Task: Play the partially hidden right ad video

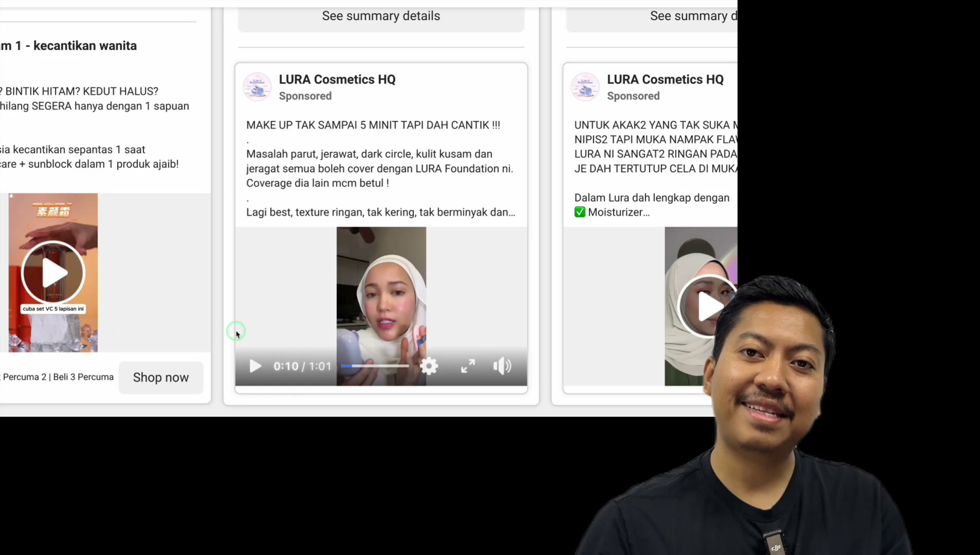Action: [x=708, y=306]
